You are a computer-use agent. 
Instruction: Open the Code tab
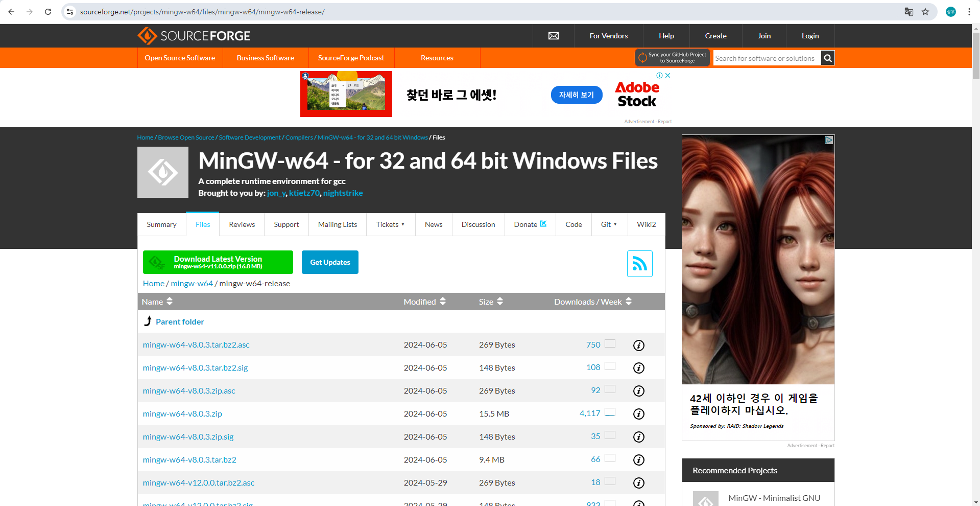573,224
